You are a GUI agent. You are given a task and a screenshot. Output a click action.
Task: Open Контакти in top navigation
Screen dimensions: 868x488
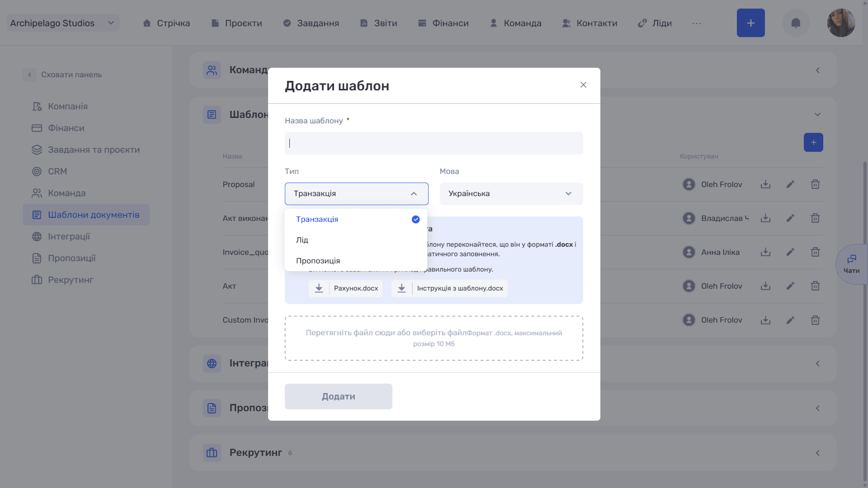coord(590,23)
